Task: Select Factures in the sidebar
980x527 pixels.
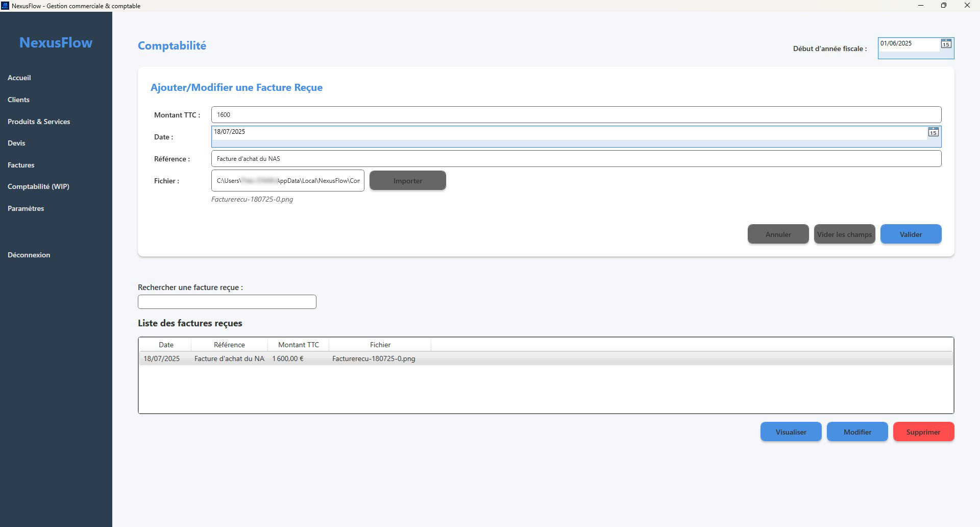Action: 21,165
